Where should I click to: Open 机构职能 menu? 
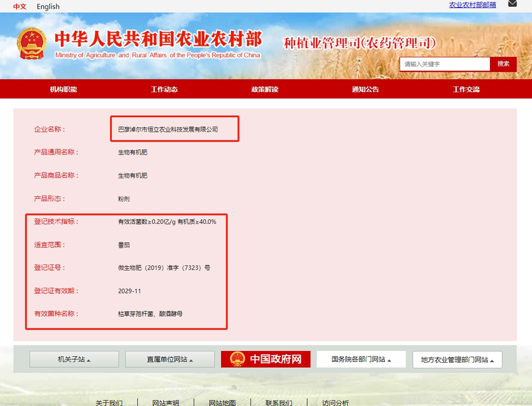tap(64, 89)
